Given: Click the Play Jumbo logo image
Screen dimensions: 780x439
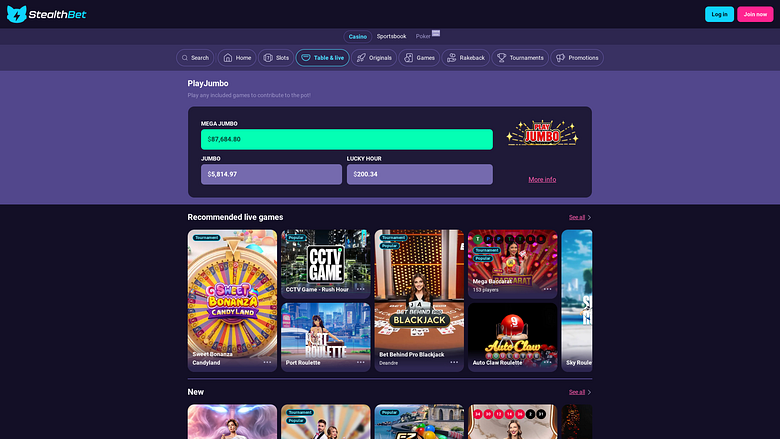Looking at the screenshot, I should 542,133.
